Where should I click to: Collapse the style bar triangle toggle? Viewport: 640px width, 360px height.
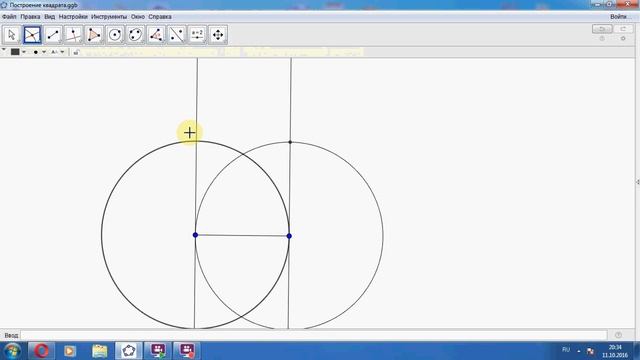pos(4,50)
